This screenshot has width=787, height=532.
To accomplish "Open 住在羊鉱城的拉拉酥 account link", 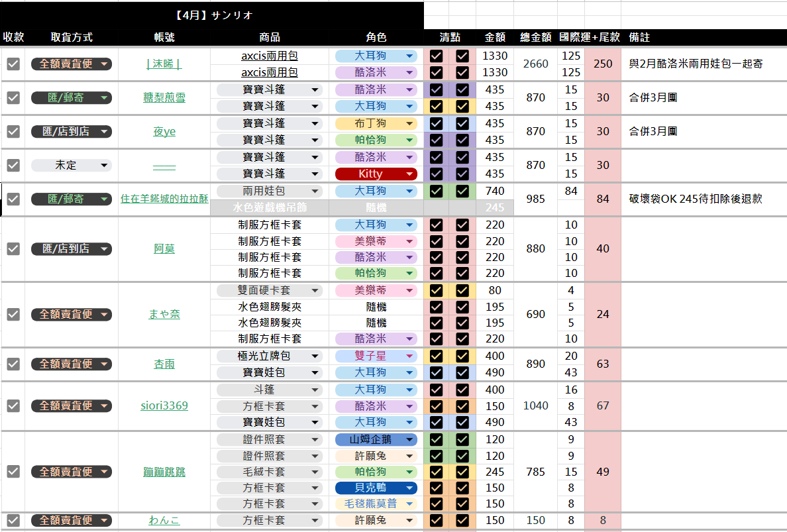I will [x=164, y=199].
